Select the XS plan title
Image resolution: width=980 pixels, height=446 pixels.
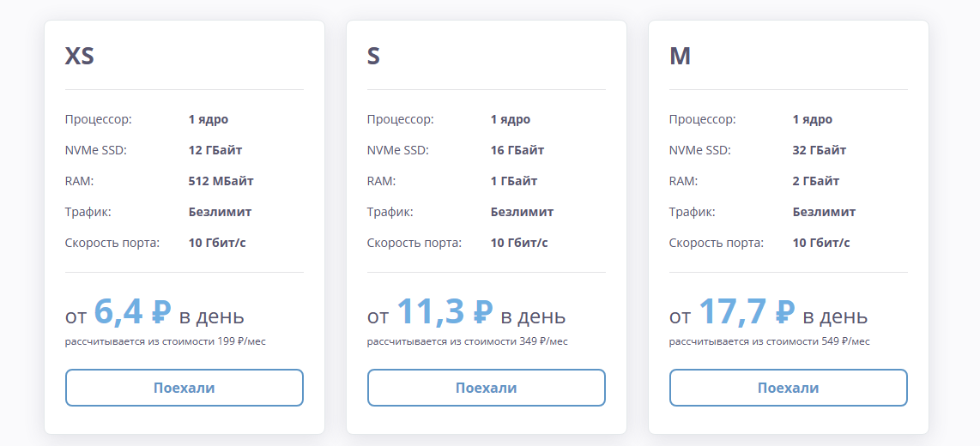tap(79, 57)
